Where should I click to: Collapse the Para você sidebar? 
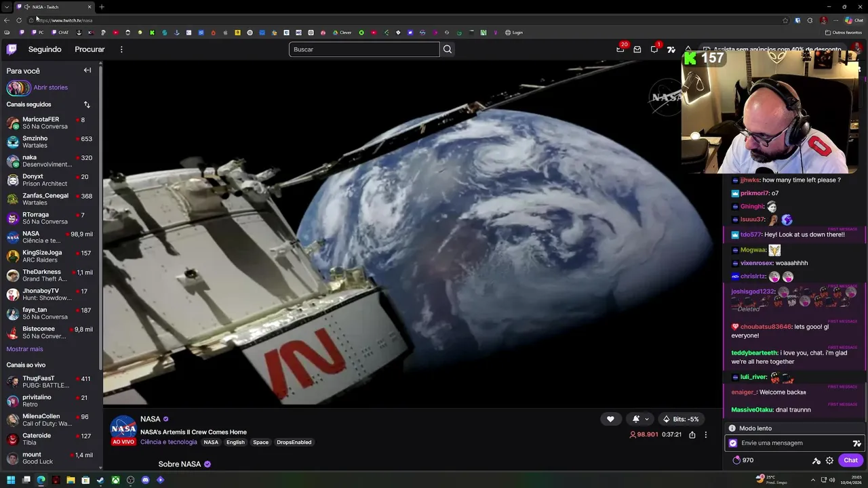pos(87,70)
